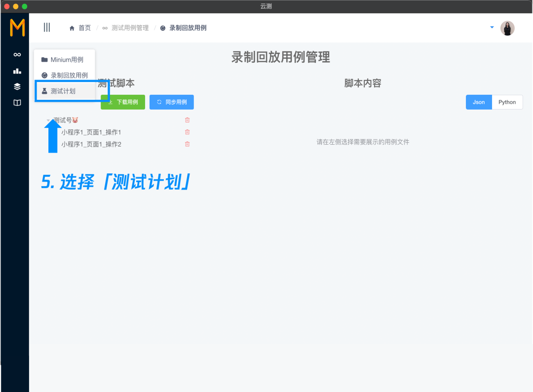Select script 小程序1_页面1_操作2
Viewport: 533px width, 392px height.
click(91, 145)
